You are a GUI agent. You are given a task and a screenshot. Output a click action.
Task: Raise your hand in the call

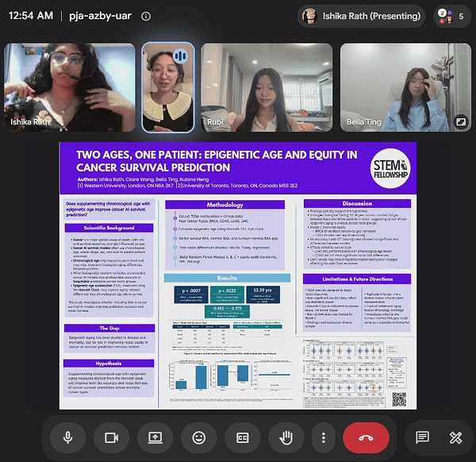(286, 437)
